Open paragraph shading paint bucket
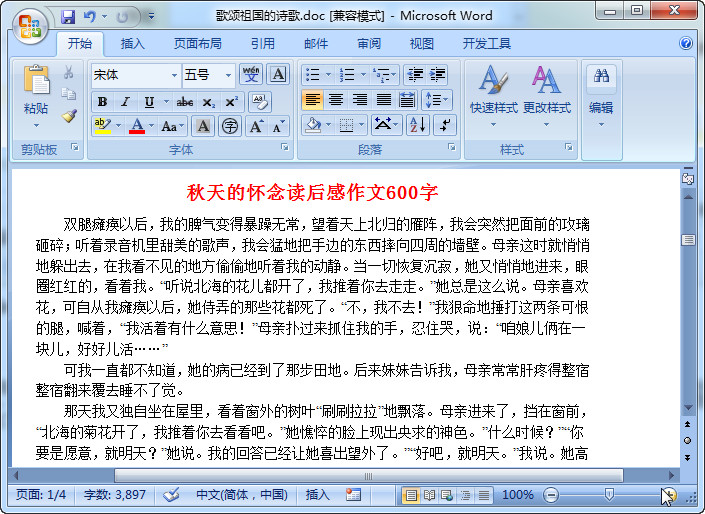Viewport: 705px width, 514px height. coord(313,125)
